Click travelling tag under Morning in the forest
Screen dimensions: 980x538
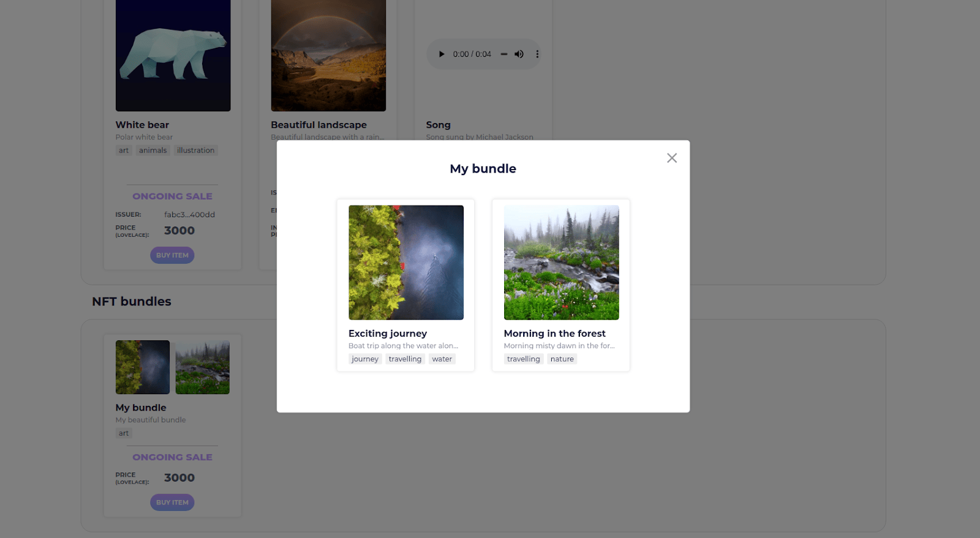click(523, 359)
